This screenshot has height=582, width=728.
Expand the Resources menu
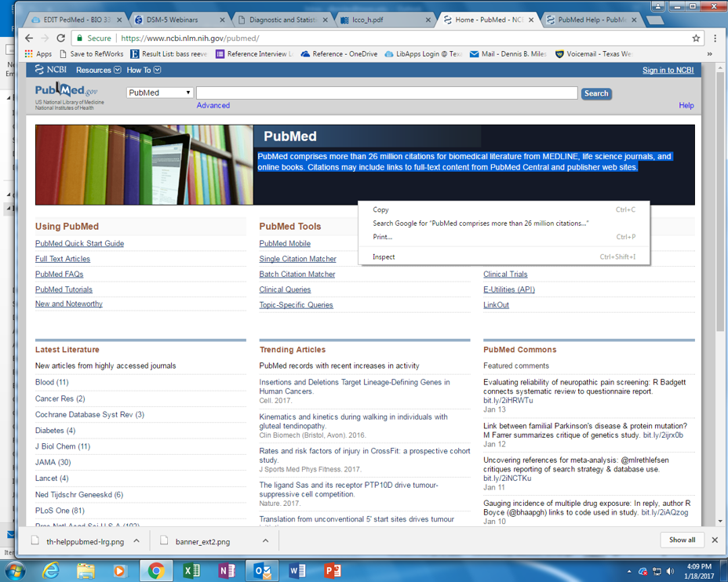98,70
